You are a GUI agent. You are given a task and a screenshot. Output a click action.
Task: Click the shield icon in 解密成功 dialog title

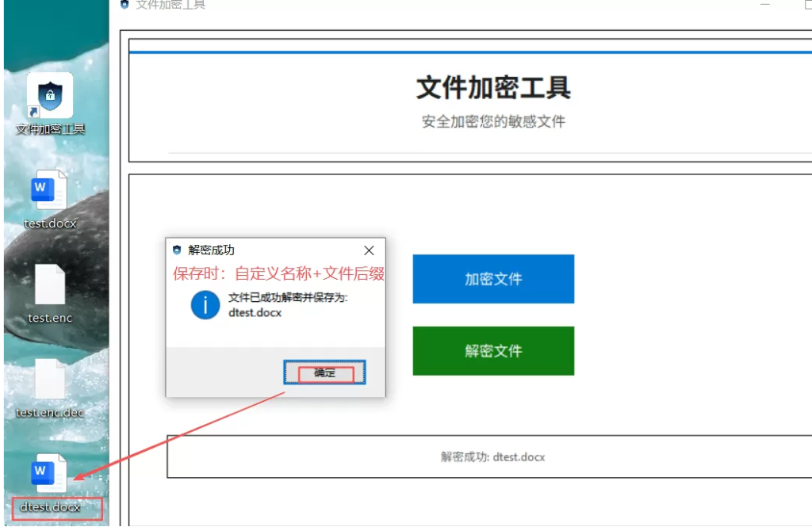[177, 250]
